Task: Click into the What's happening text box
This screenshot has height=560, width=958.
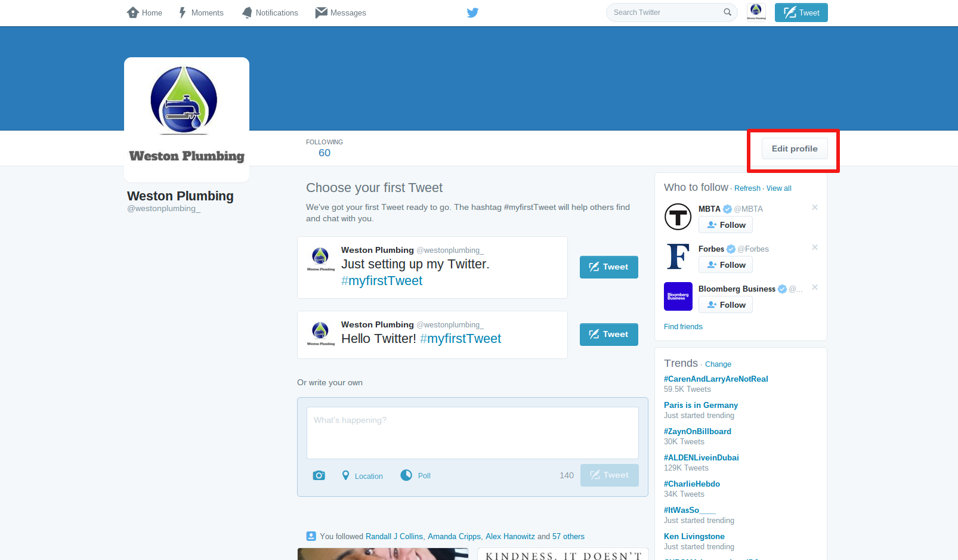Action: tap(472, 433)
